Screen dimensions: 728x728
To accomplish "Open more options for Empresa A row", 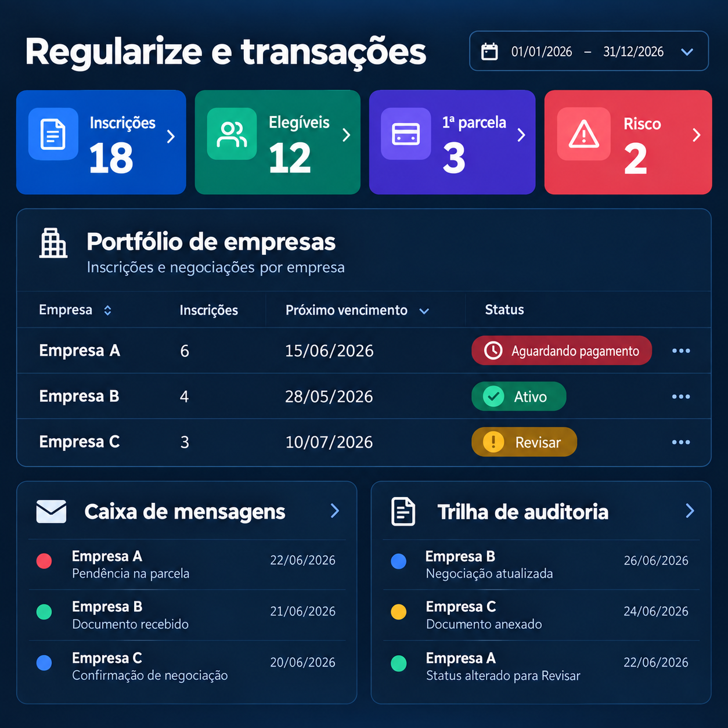I will 681,351.
